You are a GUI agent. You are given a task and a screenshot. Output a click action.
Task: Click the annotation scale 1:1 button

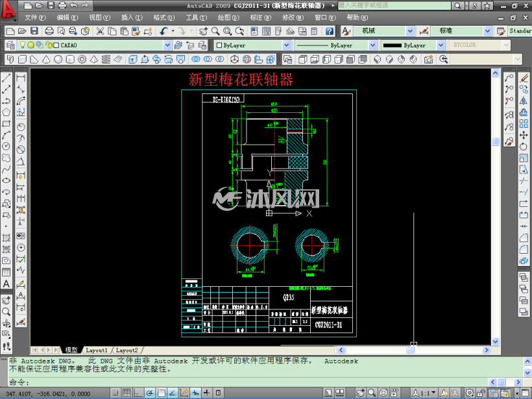point(424,393)
